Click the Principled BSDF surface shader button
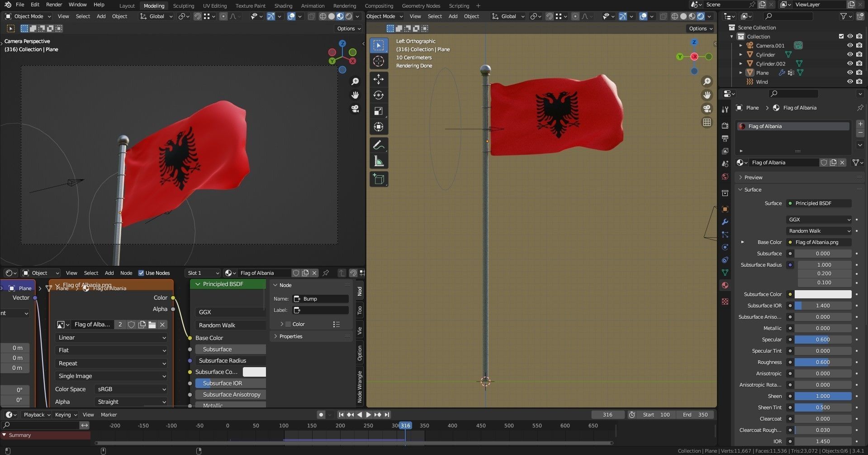Screen dimensions: 868x455 click(x=819, y=203)
